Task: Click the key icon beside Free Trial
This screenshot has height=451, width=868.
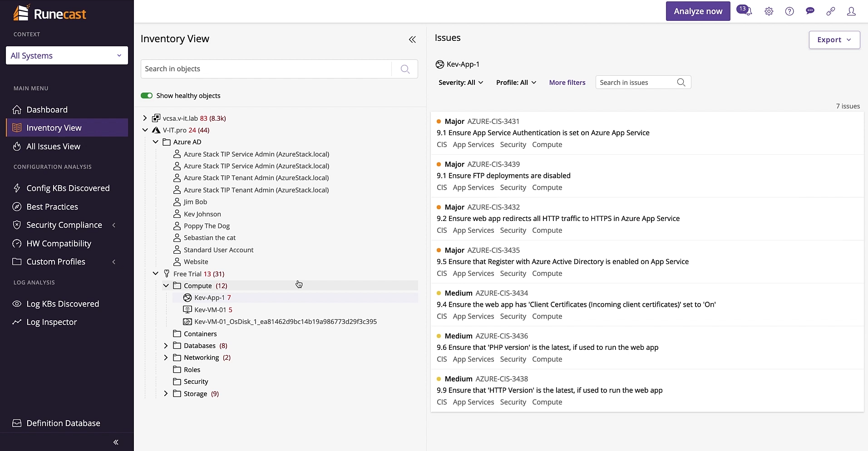Action: tap(167, 274)
